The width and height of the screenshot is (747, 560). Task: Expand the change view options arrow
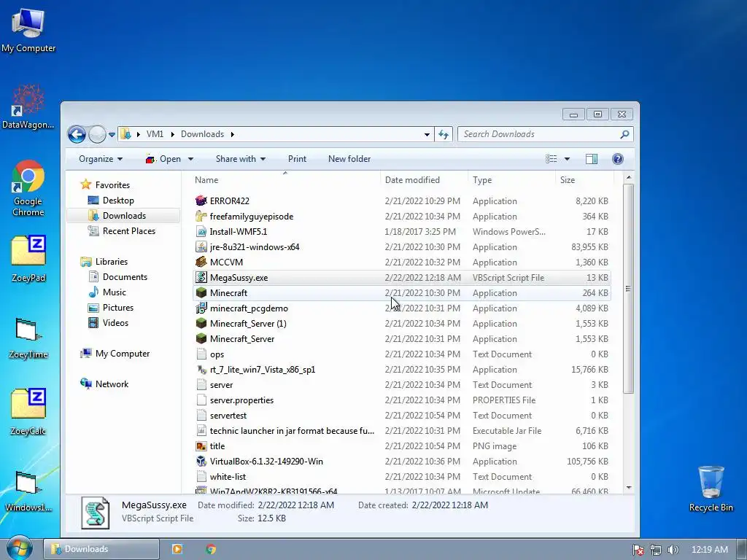[567, 159]
